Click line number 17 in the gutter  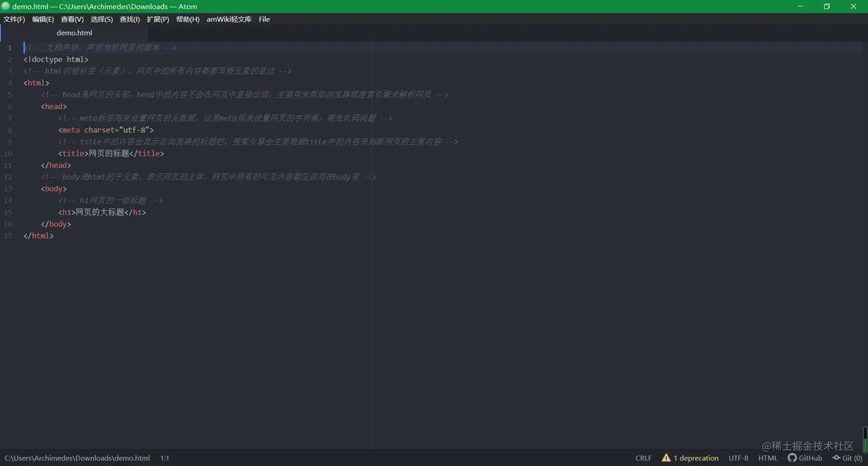pos(8,236)
